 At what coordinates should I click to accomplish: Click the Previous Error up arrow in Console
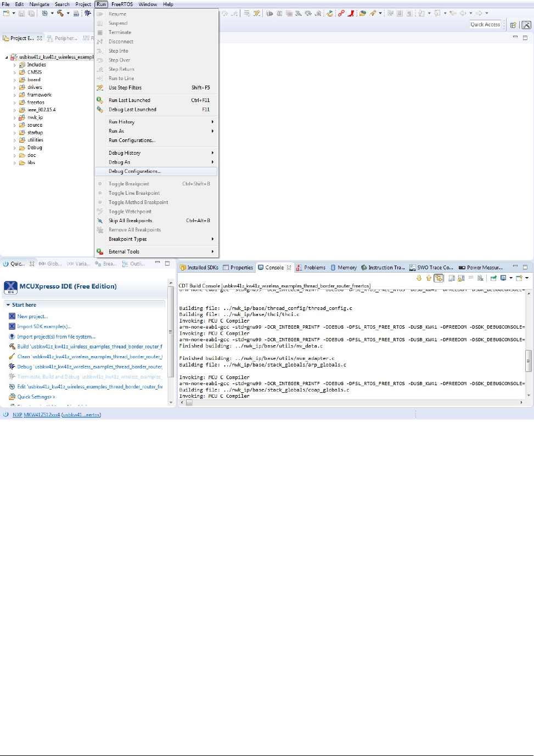click(x=429, y=278)
